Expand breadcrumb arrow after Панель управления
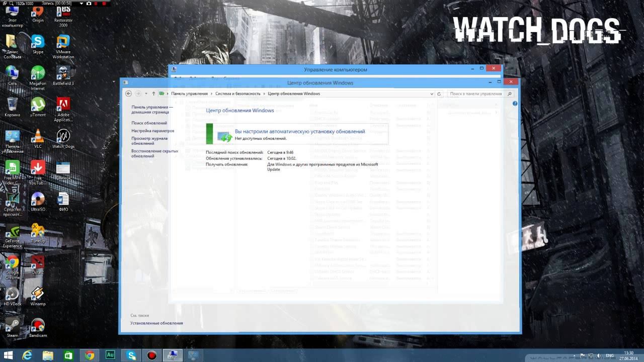This screenshot has height=362, width=644. coord(211,94)
